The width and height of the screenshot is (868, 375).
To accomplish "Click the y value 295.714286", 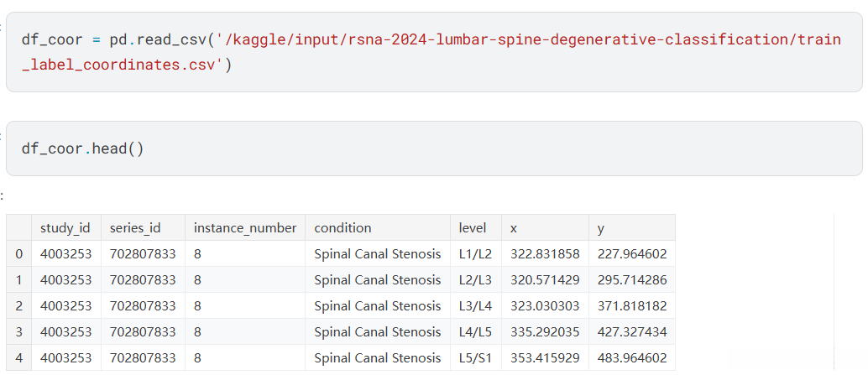I will coord(632,279).
